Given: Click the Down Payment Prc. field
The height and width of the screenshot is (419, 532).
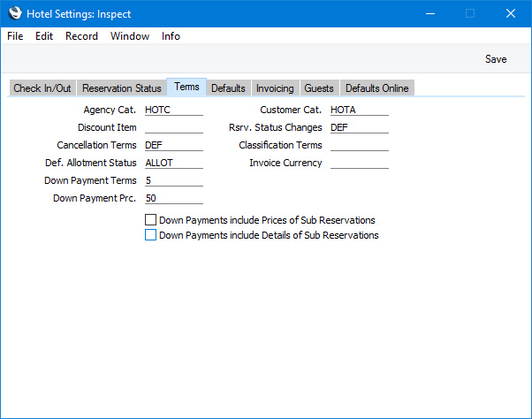Looking at the screenshot, I should 173,199.
